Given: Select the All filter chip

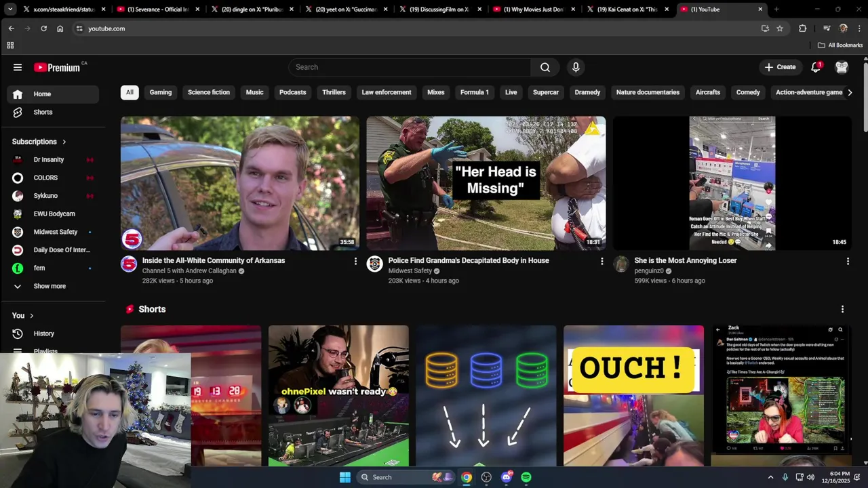Looking at the screenshot, I should 130,92.
